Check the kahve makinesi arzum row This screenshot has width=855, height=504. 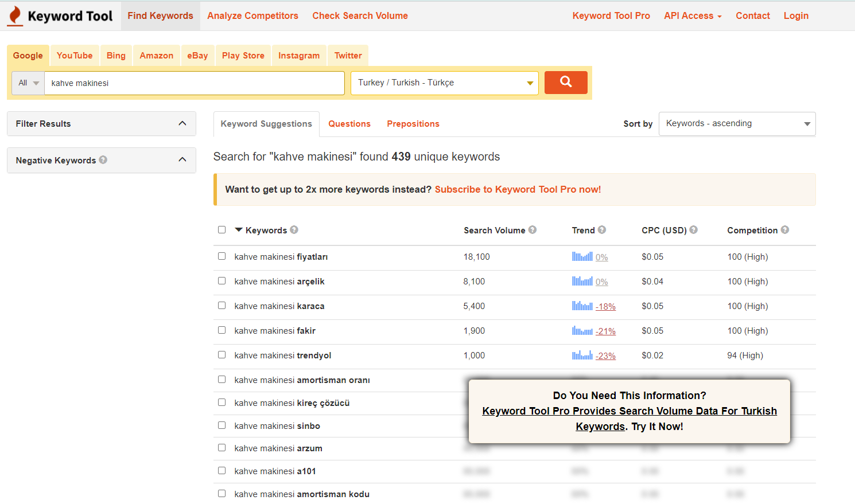tap(221, 448)
